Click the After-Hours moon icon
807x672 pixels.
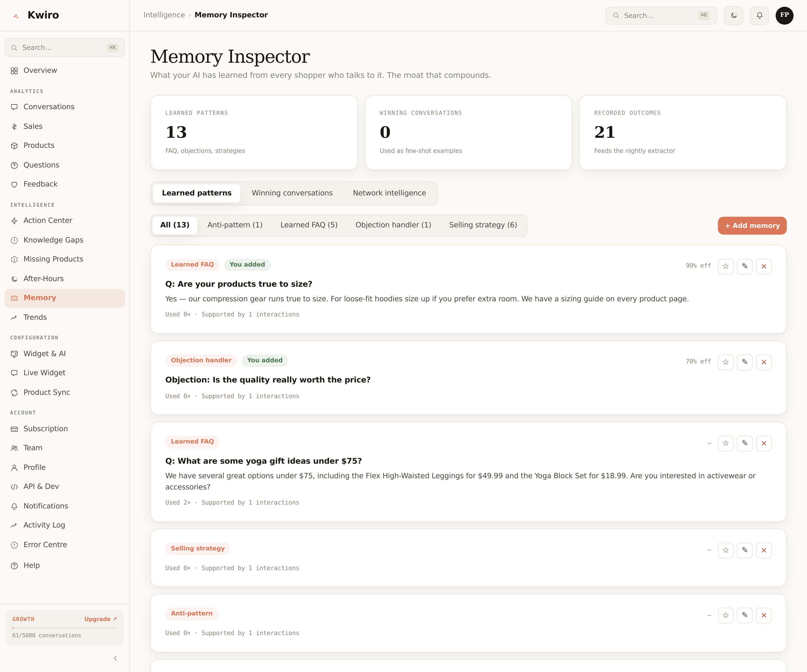[14, 279]
